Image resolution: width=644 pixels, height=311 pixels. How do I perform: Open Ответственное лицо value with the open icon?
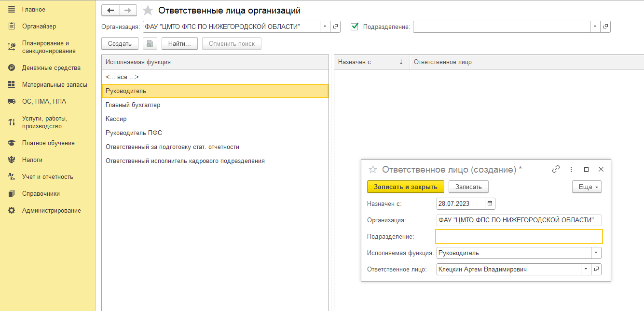pos(596,270)
